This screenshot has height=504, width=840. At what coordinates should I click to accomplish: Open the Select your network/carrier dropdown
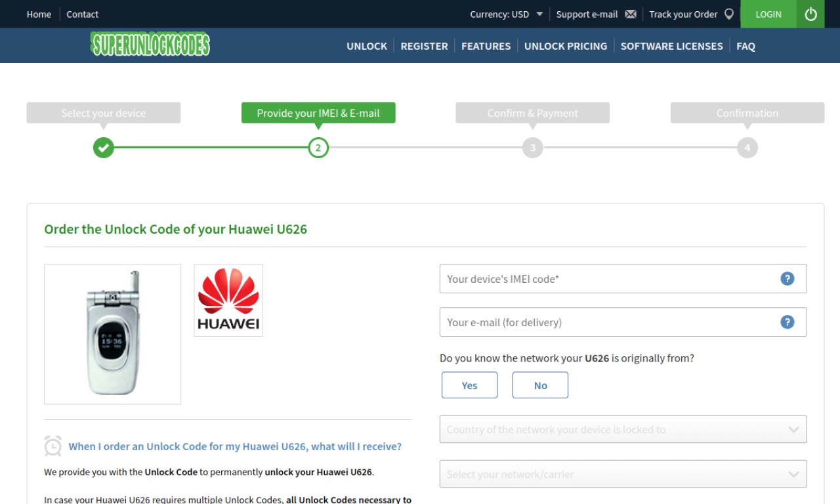[x=623, y=474]
